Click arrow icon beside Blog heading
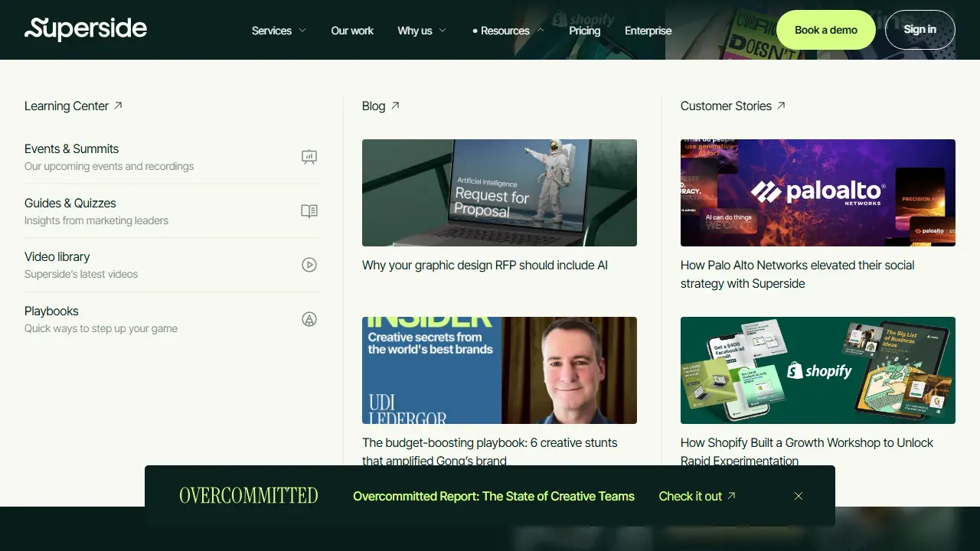980x551 pixels. pos(395,106)
